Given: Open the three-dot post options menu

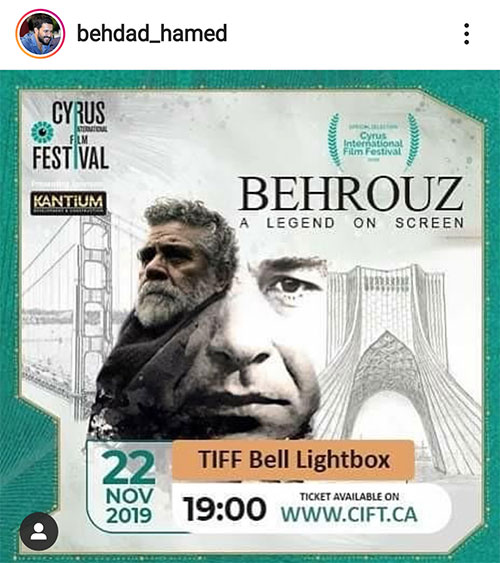Looking at the screenshot, I should (x=466, y=34).
